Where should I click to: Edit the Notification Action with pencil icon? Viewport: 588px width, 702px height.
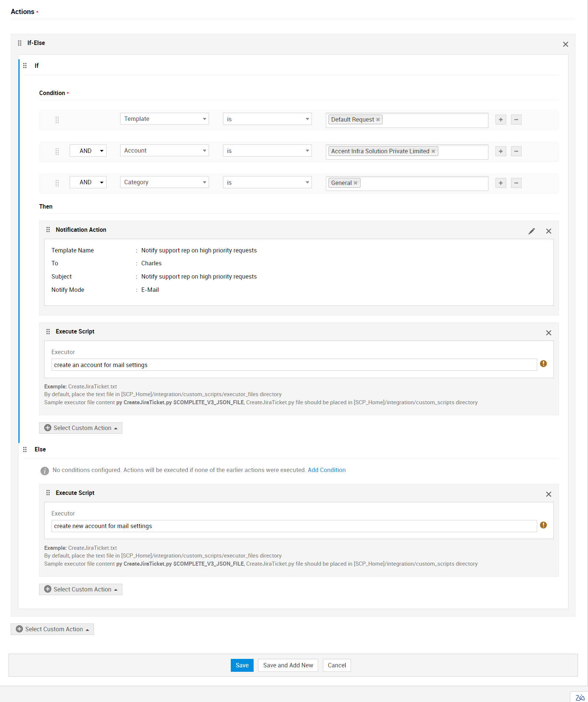(x=531, y=231)
